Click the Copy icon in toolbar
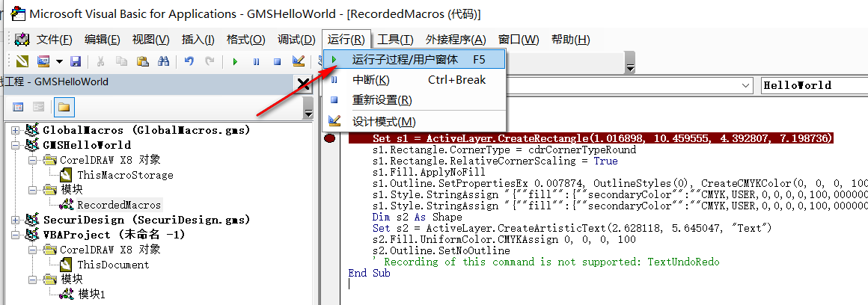 (121, 61)
